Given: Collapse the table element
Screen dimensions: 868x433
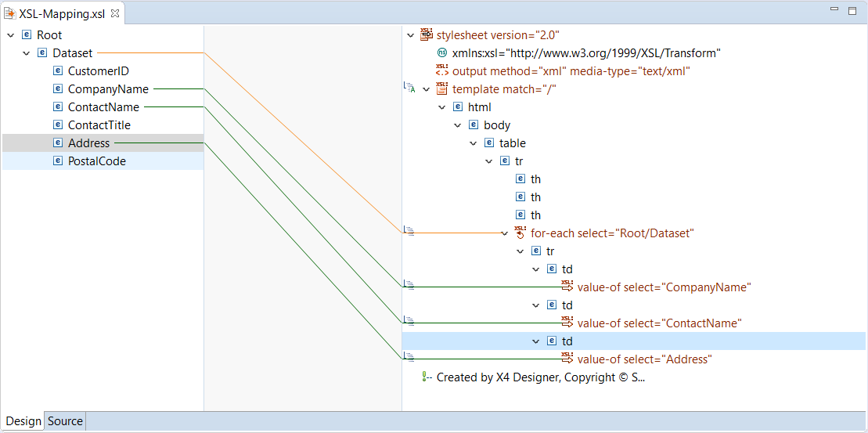Looking at the screenshot, I should (474, 143).
